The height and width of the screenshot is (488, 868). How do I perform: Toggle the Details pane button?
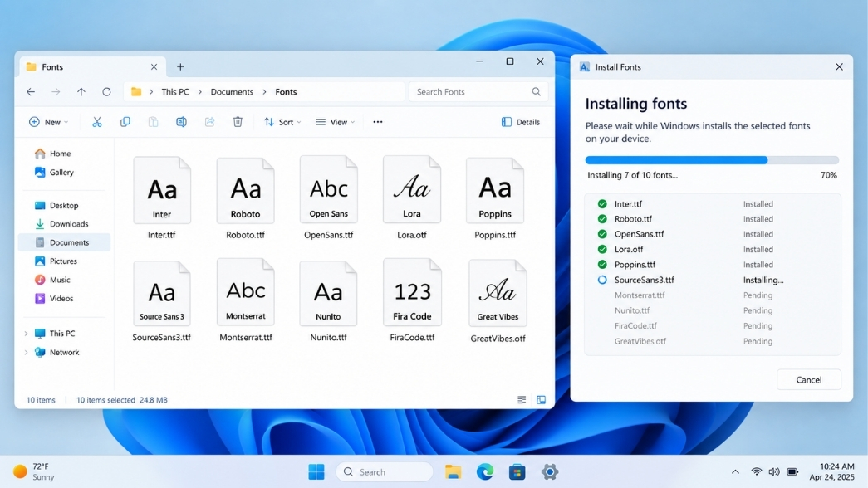[520, 122]
